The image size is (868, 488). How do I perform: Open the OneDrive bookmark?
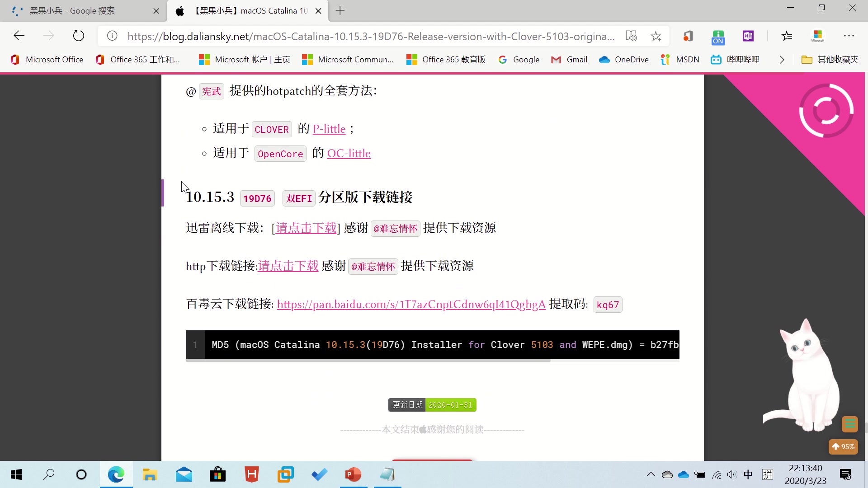click(x=624, y=60)
